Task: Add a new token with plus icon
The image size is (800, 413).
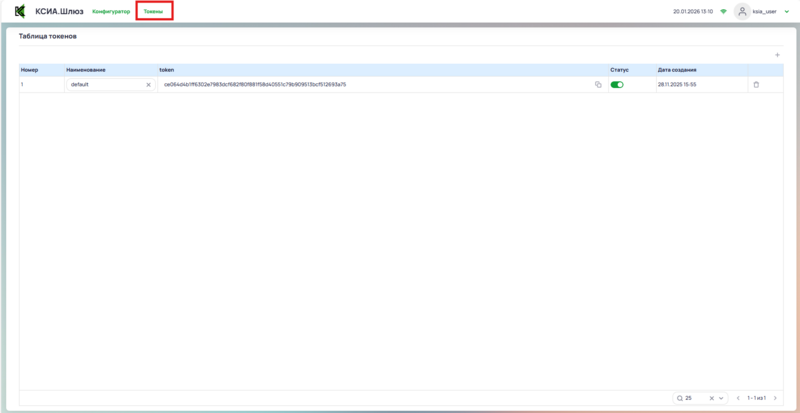Action: (x=777, y=54)
